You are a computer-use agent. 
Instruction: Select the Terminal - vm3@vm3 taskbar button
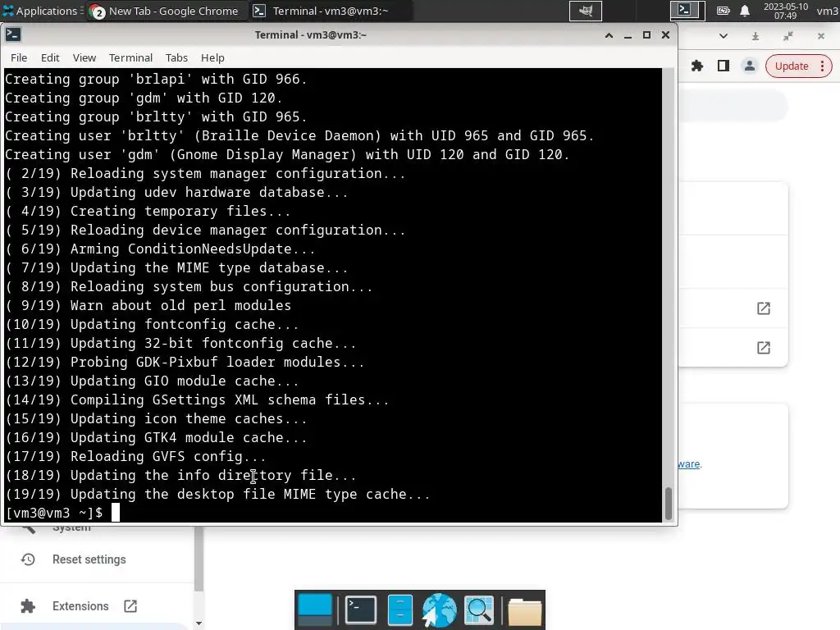(330, 11)
